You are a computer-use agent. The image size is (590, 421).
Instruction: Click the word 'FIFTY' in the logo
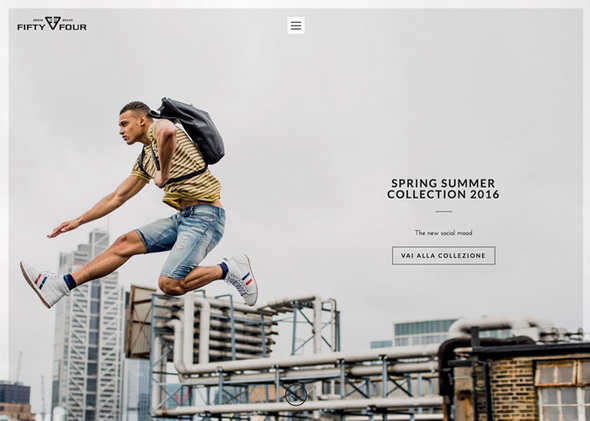(31, 27)
